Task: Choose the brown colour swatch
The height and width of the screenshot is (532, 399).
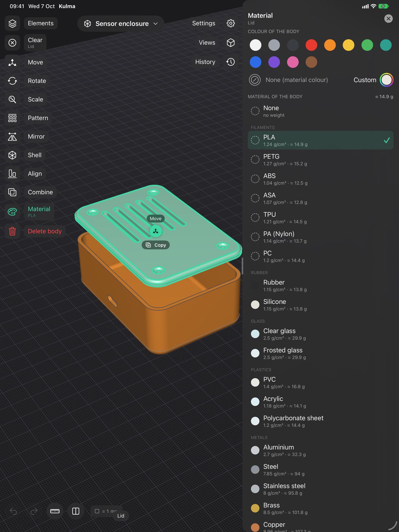Action: click(x=311, y=62)
